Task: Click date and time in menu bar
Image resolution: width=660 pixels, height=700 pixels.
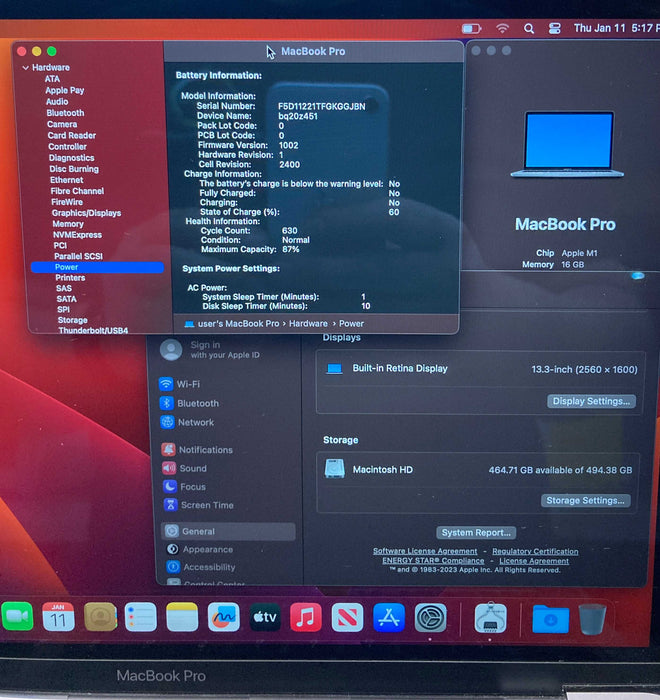Action: pyautogui.click(x=617, y=29)
